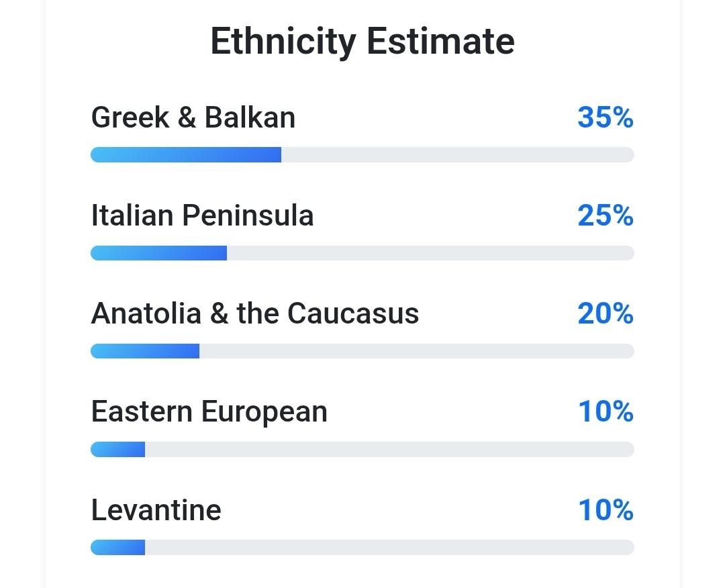Click blue filled part of Anatolia & Caucasus bar
The height and width of the screenshot is (588, 725).
(145, 351)
